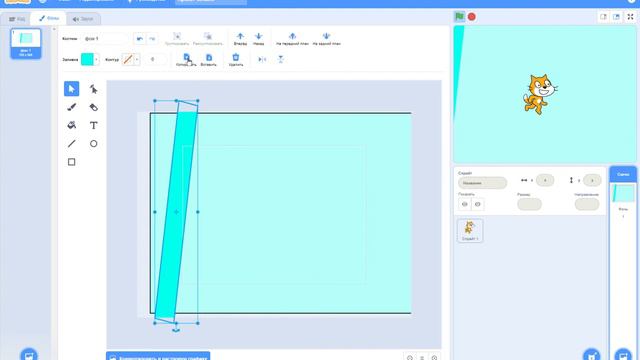Image resolution: width=640 pixels, height=360 pixels.
Task: Click the sprite y position field
Action: click(592, 180)
